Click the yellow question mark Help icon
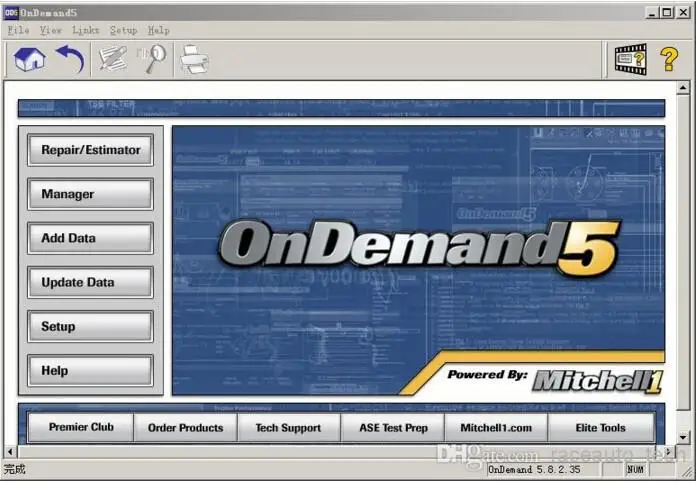The height and width of the screenshot is (484, 697). pos(669,59)
